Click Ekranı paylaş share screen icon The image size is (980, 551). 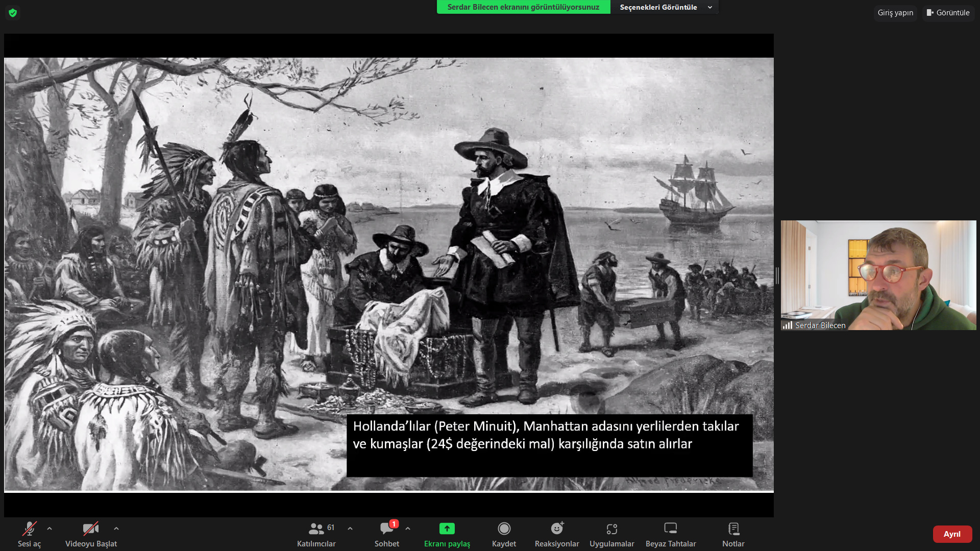(447, 529)
